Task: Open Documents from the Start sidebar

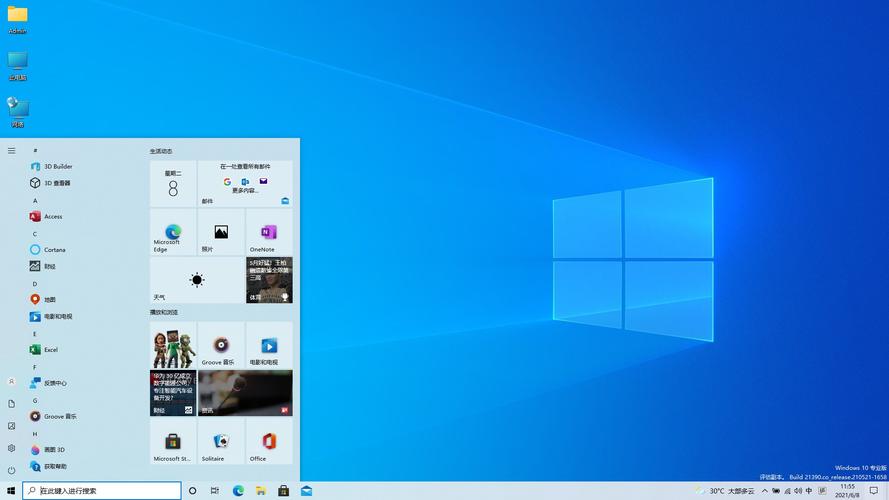Action: pos(11,404)
